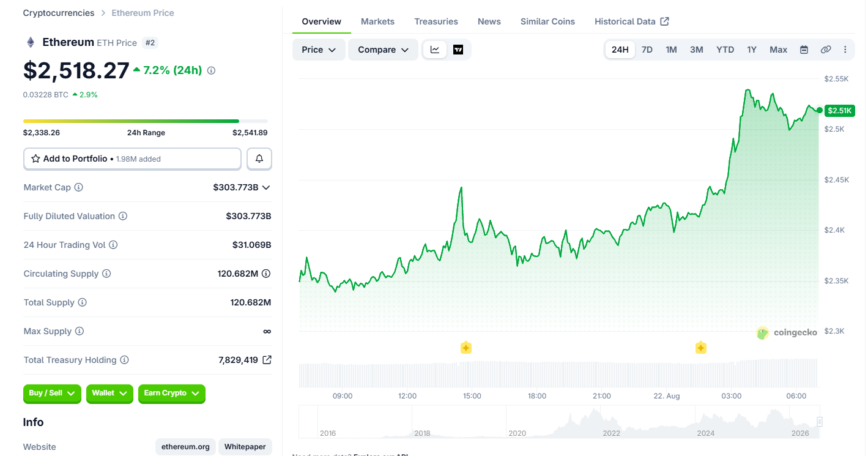Switch to TradingView chart icon

tap(458, 50)
